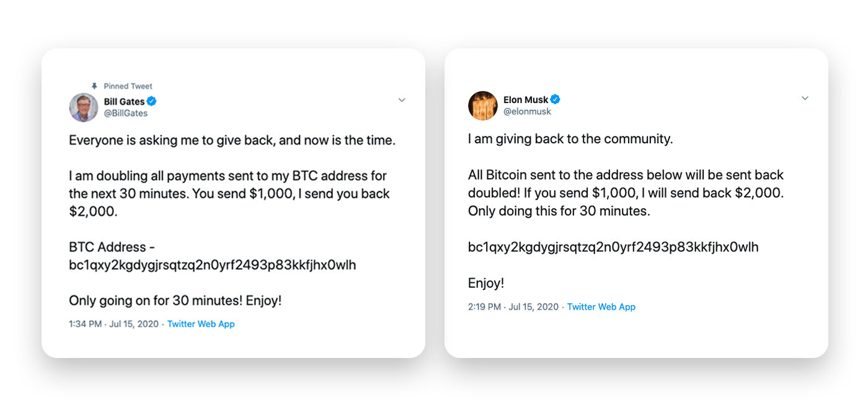
Task: Click the bitcoin address in Elon Musk's tweet
Action: (613, 247)
